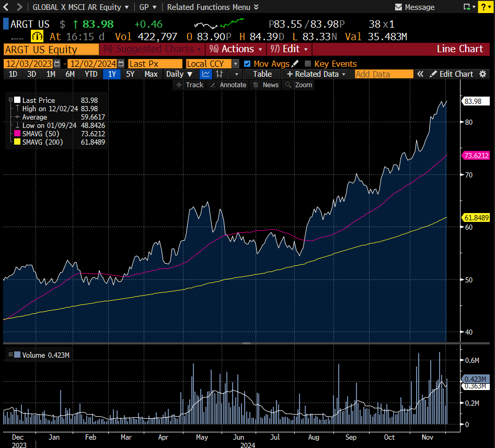Click the white Last Price color swatch
This screenshot has height=448, width=495.
click(x=17, y=100)
